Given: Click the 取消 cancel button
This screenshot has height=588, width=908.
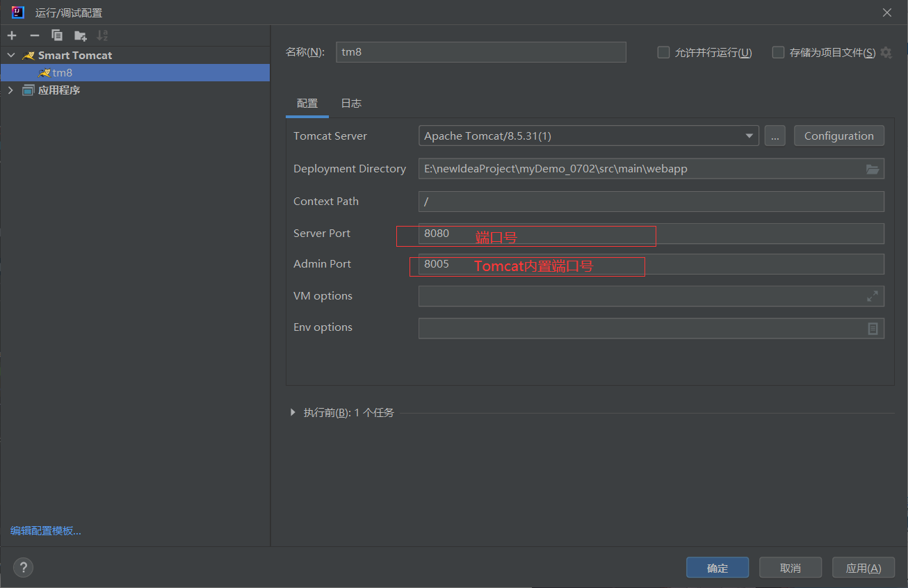Looking at the screenshot, I should 791,568.
